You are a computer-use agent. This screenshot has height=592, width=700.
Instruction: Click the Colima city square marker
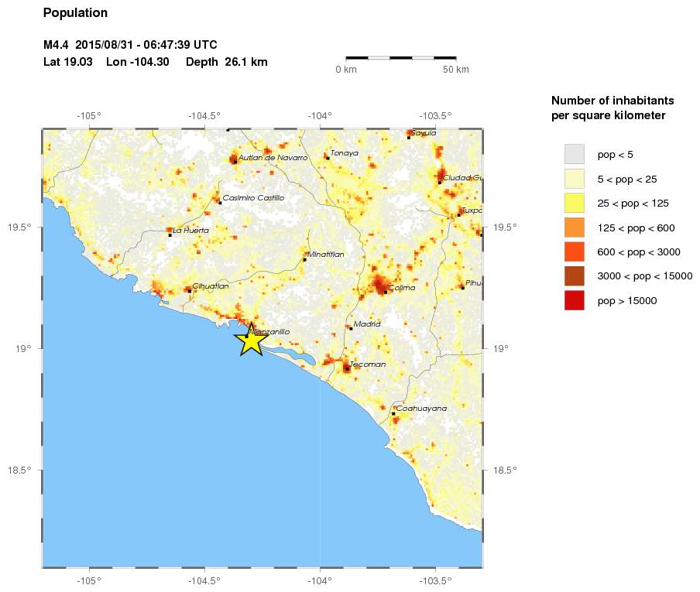(x=386, y=293)
